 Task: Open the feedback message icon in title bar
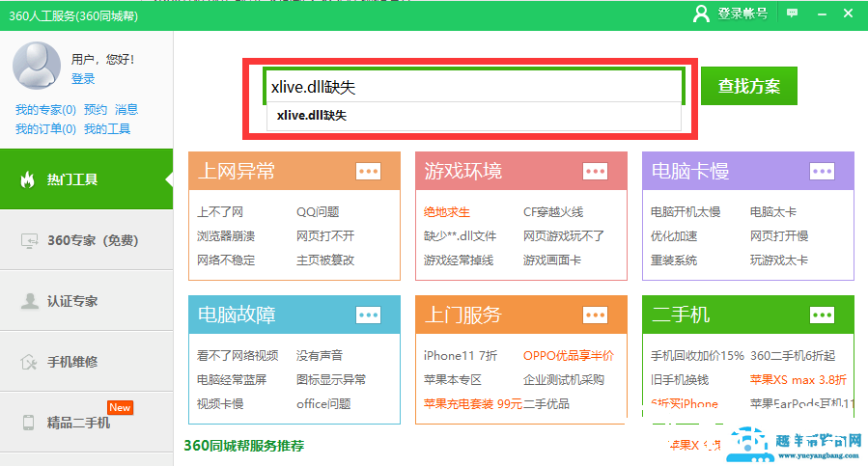(792, 13)
